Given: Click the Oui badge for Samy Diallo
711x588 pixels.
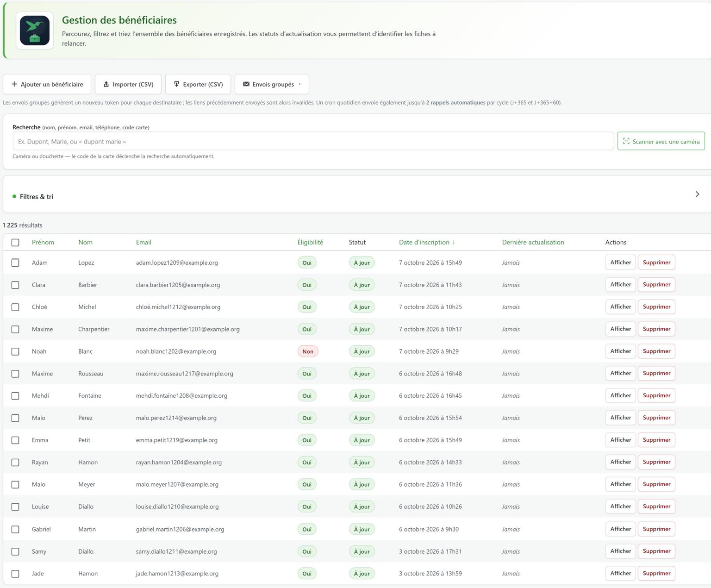Looking at the screenshot, I should pyautogui.click(x=307, y=551).
